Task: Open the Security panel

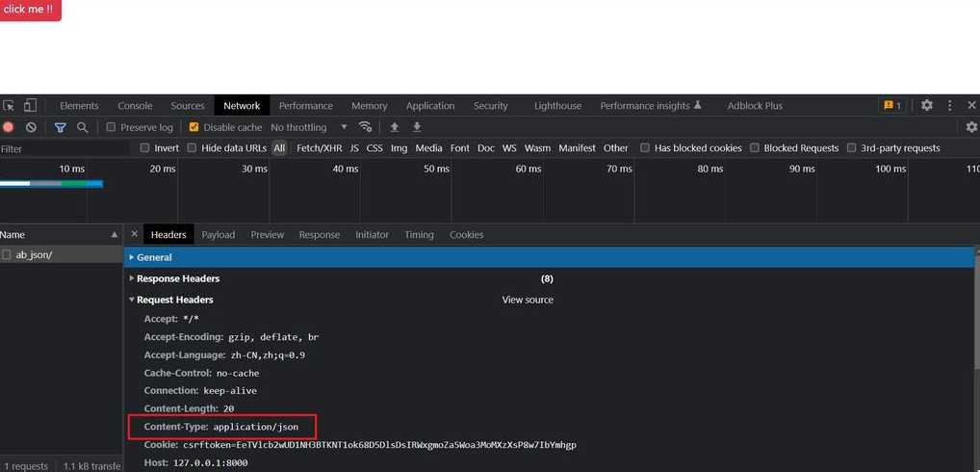Action: point(491,106)
